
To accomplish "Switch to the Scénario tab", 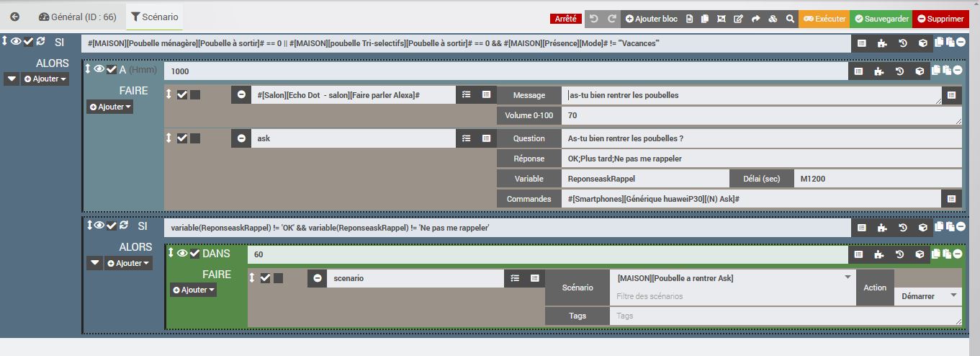I will pos(155,17).
